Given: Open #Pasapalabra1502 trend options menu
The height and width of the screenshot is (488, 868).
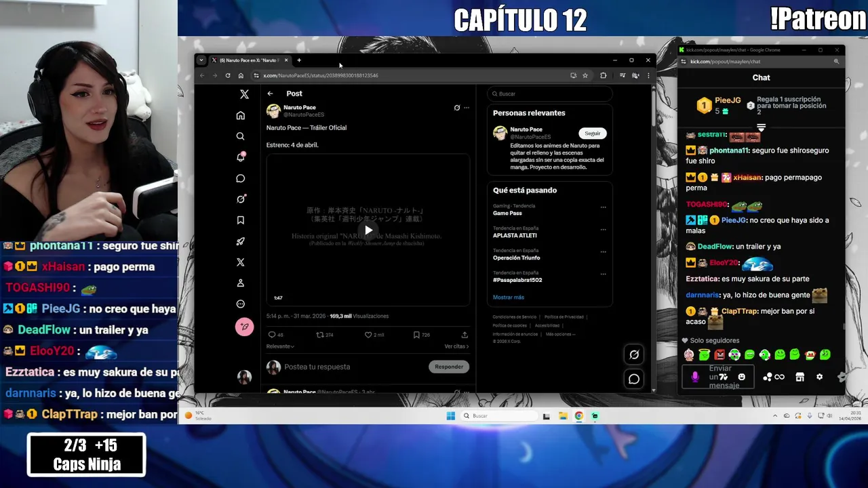Looking at the screenshot, I should tap(603, 274).
